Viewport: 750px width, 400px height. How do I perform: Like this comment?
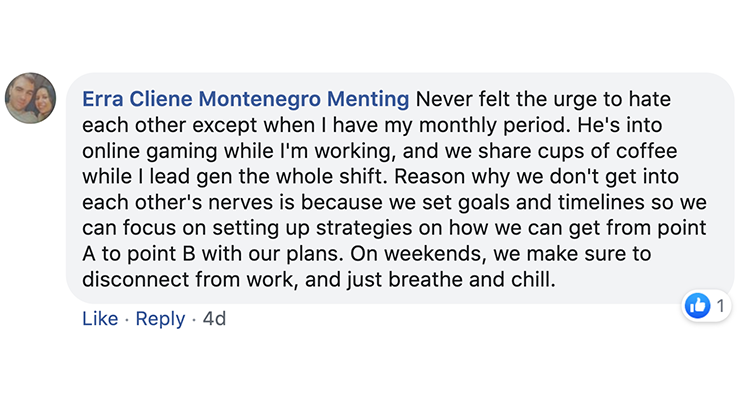100,319
